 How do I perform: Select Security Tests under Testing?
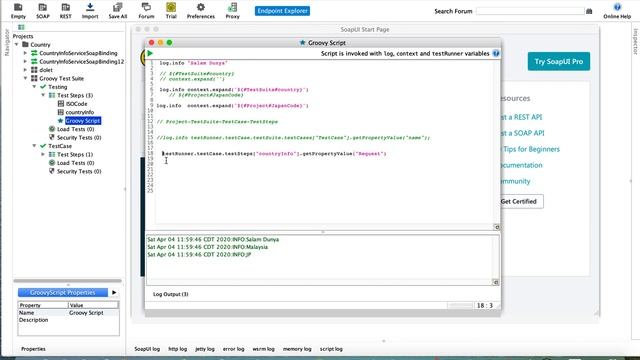click(79, 138)
